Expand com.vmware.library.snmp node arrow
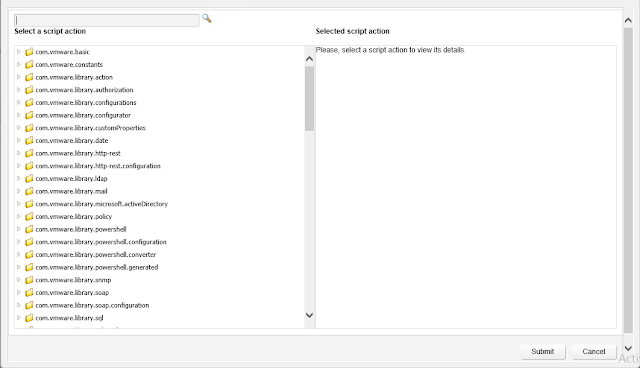The height and width of the screenshot is (368, 640). click(x=18, y=279)
